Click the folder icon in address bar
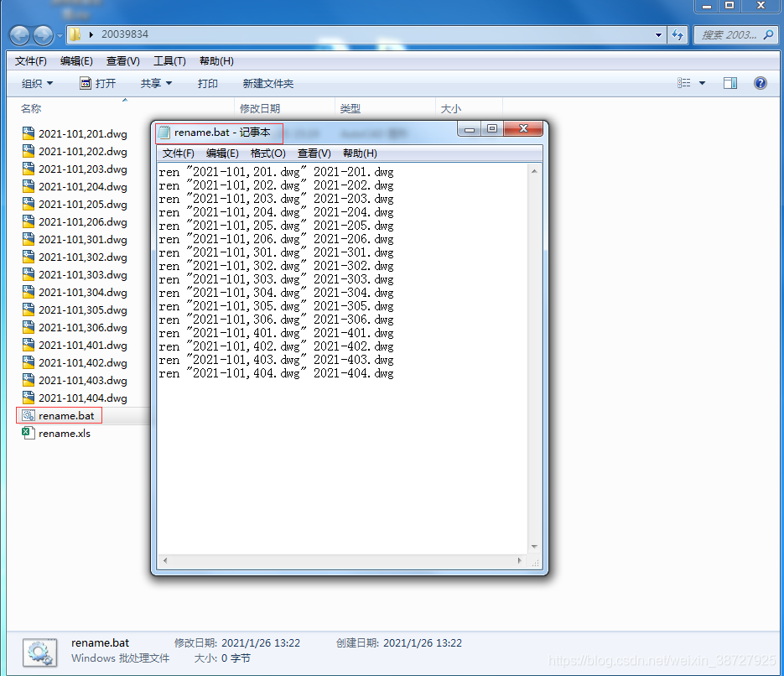 pos(75,34)
